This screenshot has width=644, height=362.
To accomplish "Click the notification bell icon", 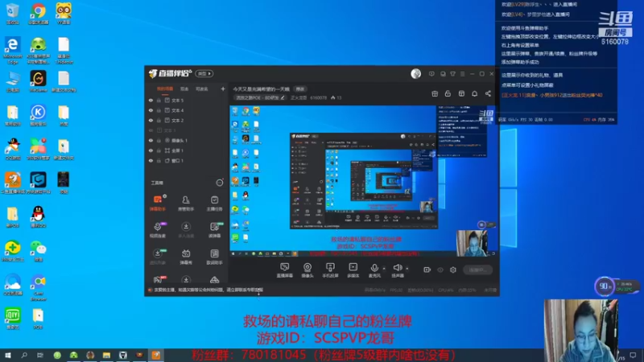I will tap(474, 93).
